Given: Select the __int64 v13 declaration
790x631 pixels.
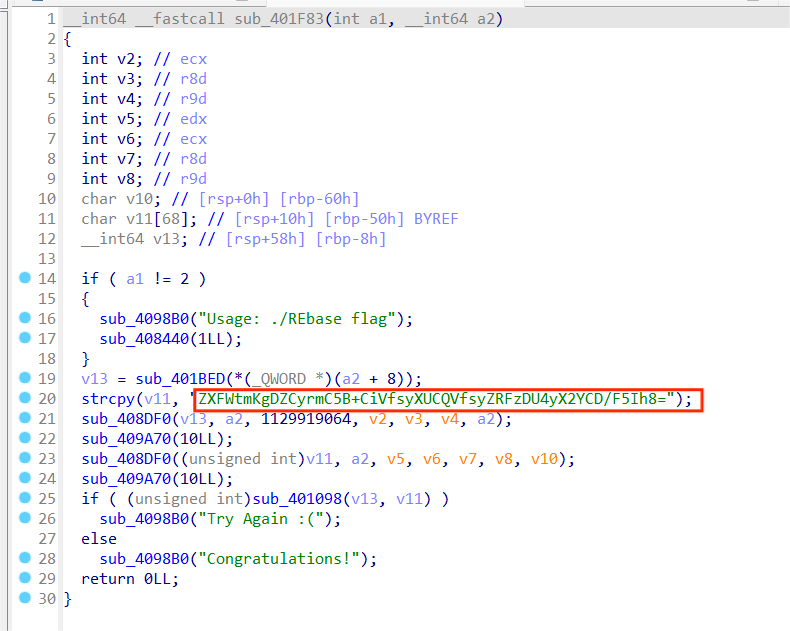Looking at the screenshot, I should coord(135,239).
